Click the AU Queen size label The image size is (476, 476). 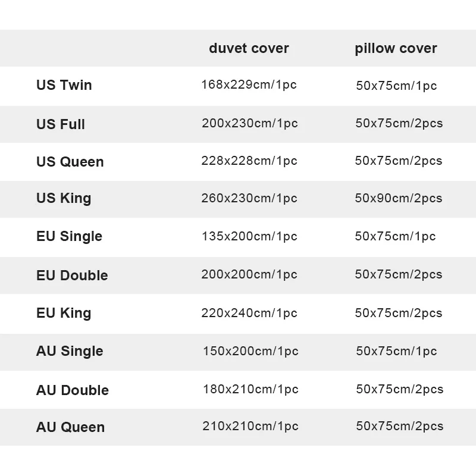pos(70,427)
